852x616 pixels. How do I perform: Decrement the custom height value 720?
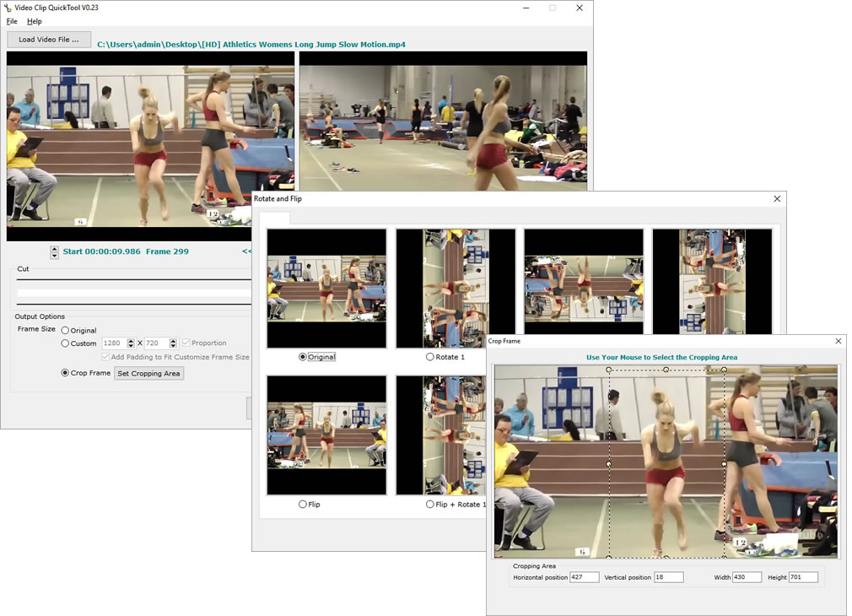175,346
